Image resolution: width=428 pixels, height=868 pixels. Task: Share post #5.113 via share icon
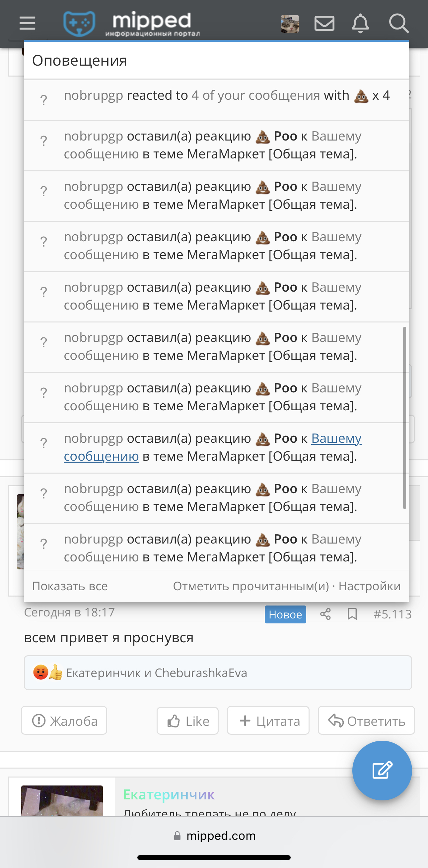click(325, 614)
